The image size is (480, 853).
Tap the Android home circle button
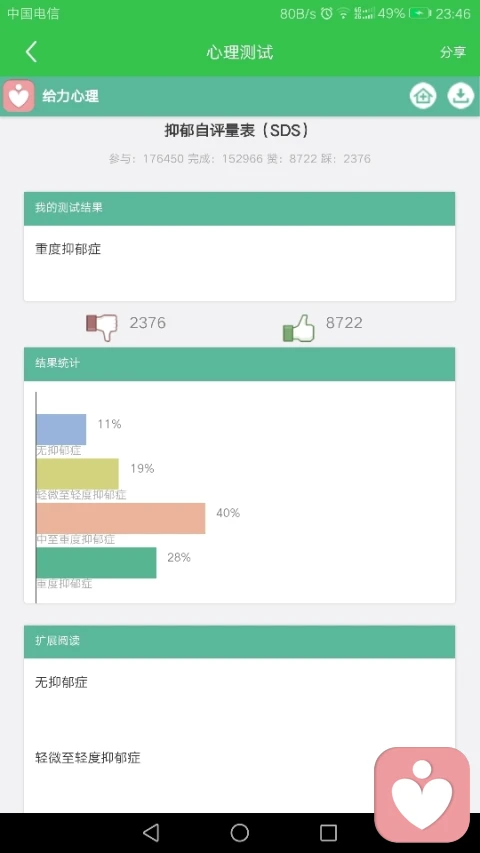[x=239, y=832]
